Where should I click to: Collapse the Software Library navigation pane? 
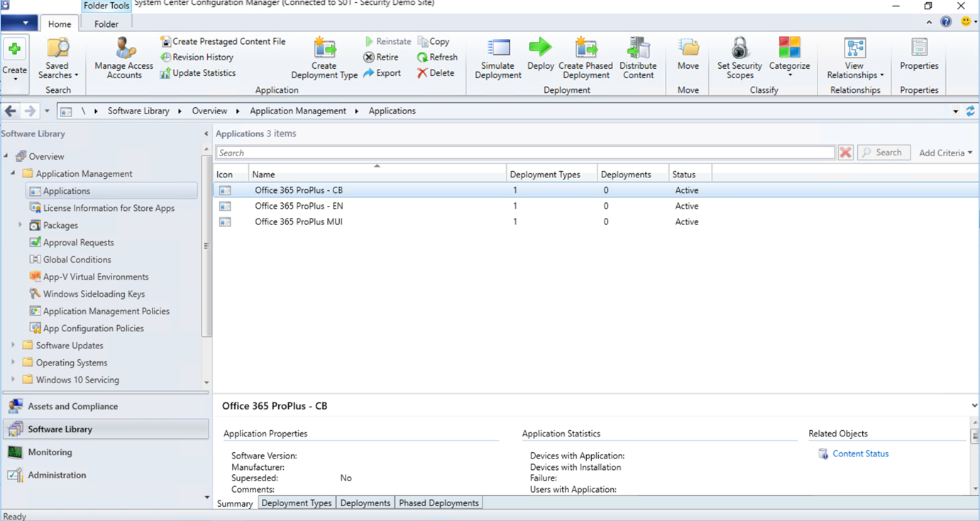pos(207,133)
